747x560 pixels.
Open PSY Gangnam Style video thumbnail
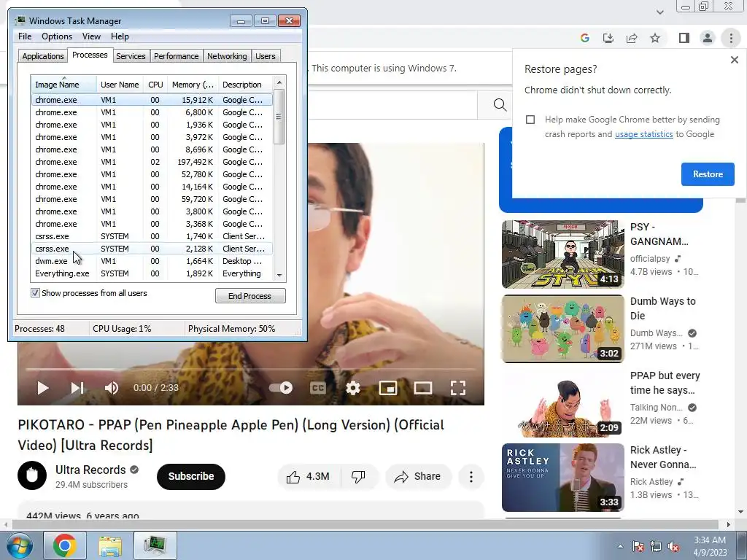pyautogui.click(x=562, y=254)
